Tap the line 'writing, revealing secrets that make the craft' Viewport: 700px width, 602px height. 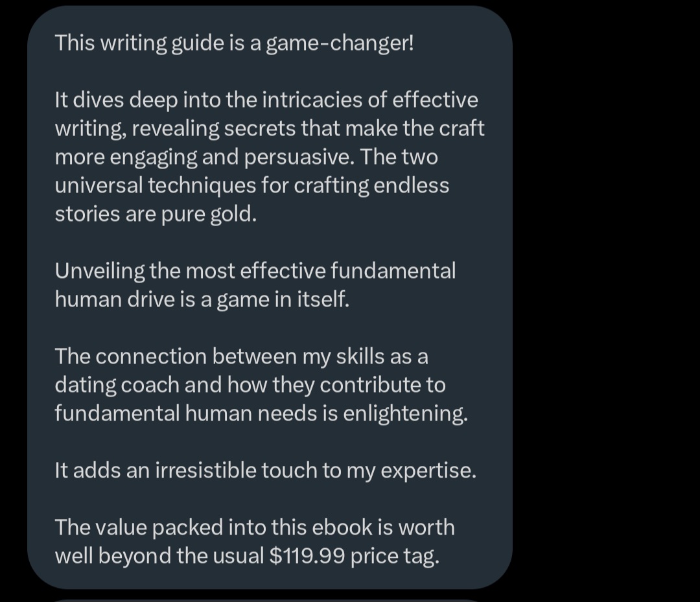click(269, 128)
